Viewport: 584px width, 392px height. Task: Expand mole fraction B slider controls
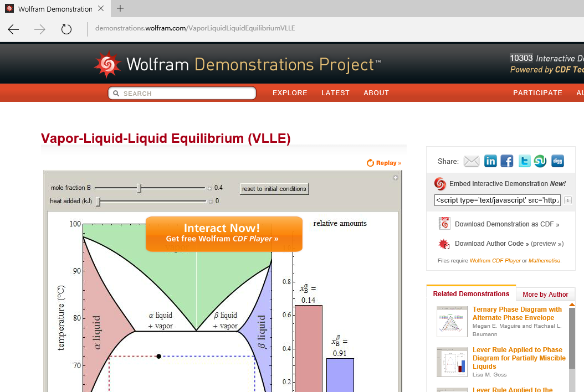click(209, 188)
